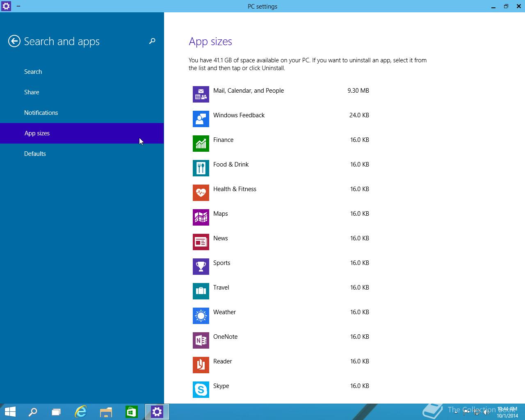
Task: Select the OneNote app icon
Action: click(x=201, y=340)
